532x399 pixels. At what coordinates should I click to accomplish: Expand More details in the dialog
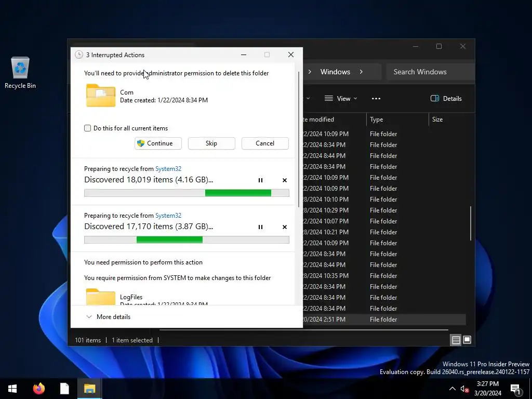point(109,316)
